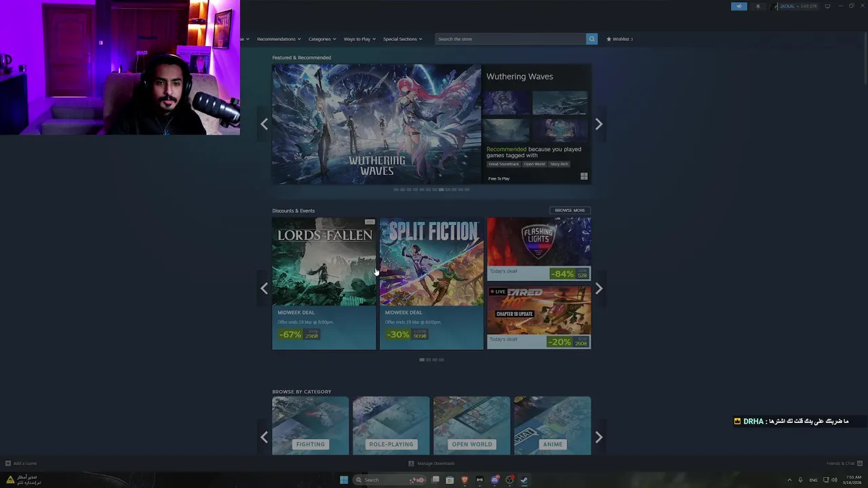
Task: Click the blue announcements megaphone icon
Action: coord(738,6)
